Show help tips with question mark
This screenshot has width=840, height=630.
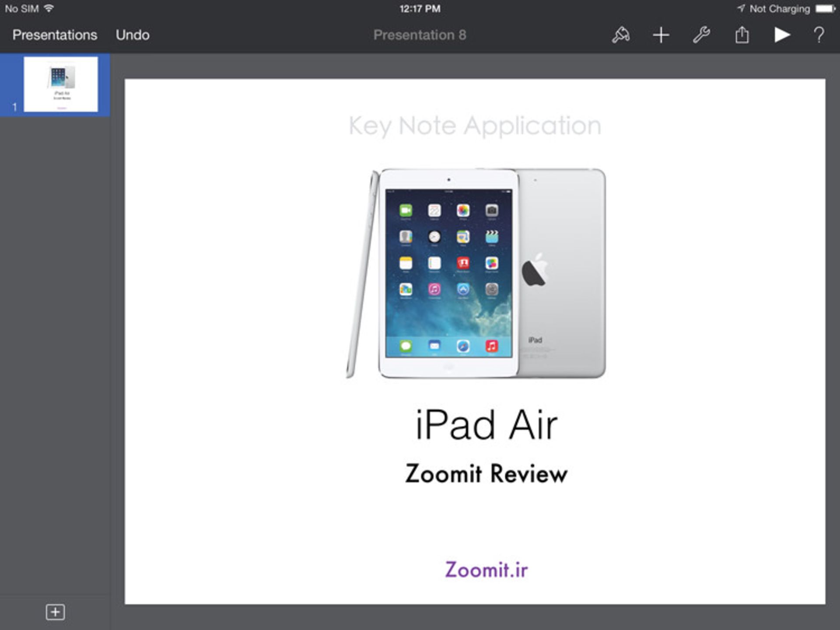[x=819, y=35]
